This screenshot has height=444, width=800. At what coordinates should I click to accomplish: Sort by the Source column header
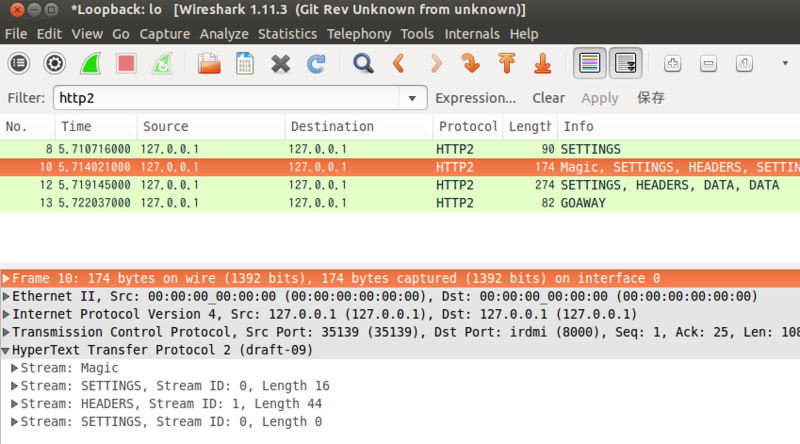coord(211,127)
